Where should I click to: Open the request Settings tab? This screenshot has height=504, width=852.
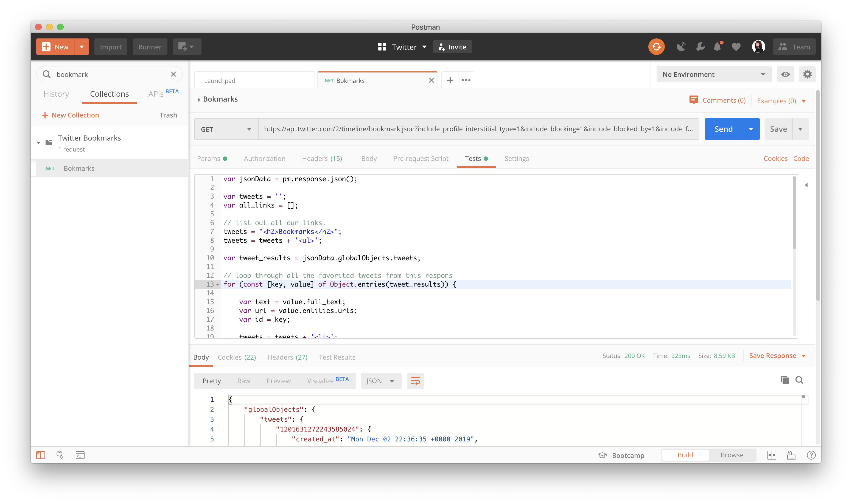[516, 159]
